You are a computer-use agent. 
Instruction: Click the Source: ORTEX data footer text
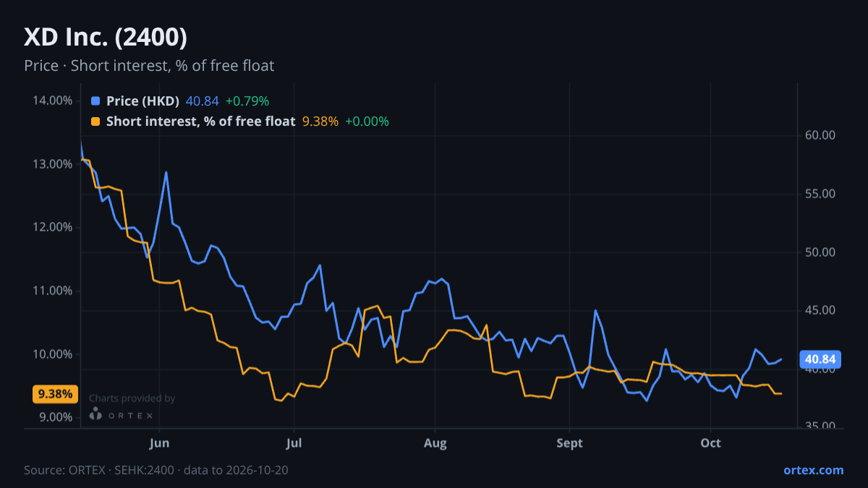coord(156,470)
